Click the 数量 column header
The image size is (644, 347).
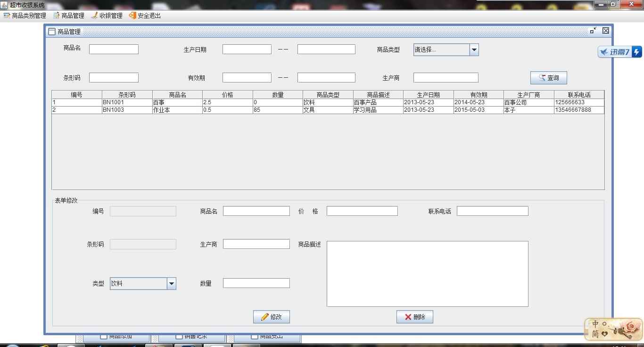(278, 95)
